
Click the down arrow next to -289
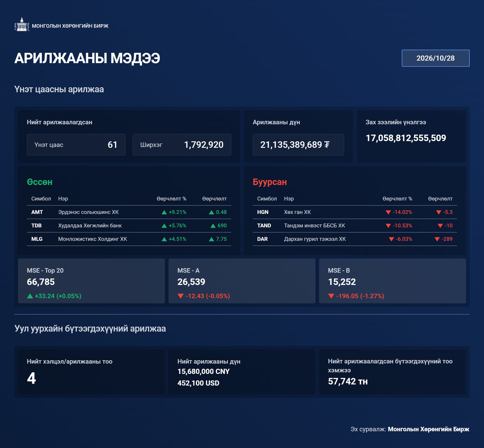click(x=437, y=239)
